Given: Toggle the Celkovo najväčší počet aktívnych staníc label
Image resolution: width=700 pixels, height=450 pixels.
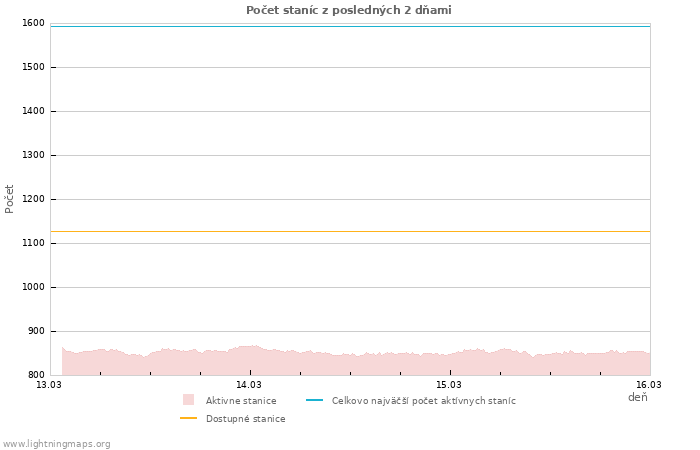Looking at the screenshot, I should (x=424, y=401).
